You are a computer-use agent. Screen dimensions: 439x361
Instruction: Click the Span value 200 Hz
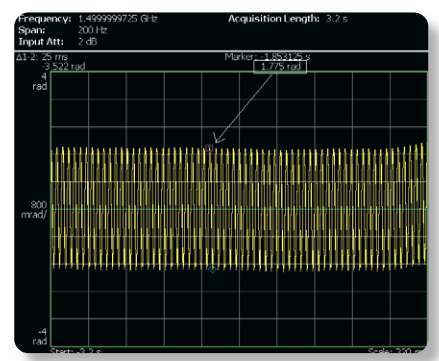pos(92,30)
